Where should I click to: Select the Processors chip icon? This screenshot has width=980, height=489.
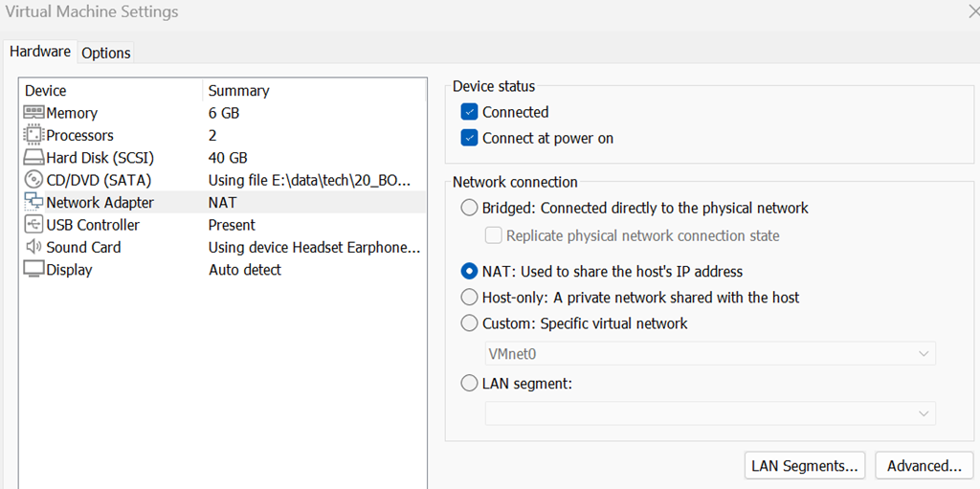[x=33, y=136]
